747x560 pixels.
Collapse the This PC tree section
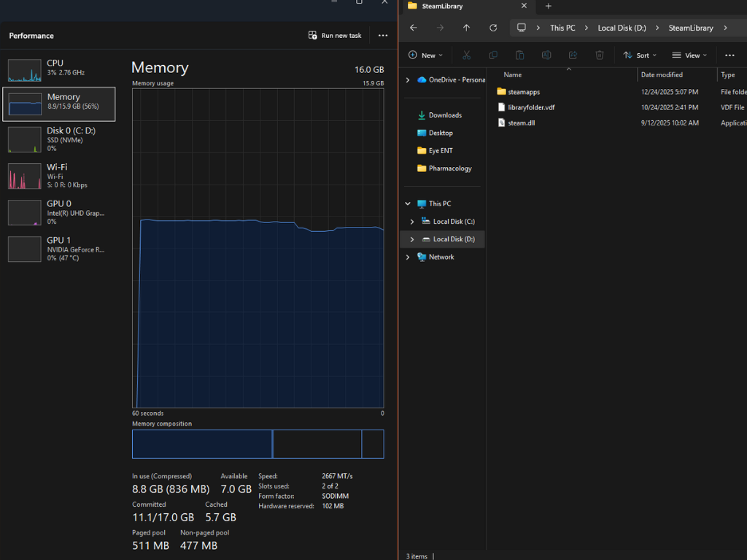point(408,203)
